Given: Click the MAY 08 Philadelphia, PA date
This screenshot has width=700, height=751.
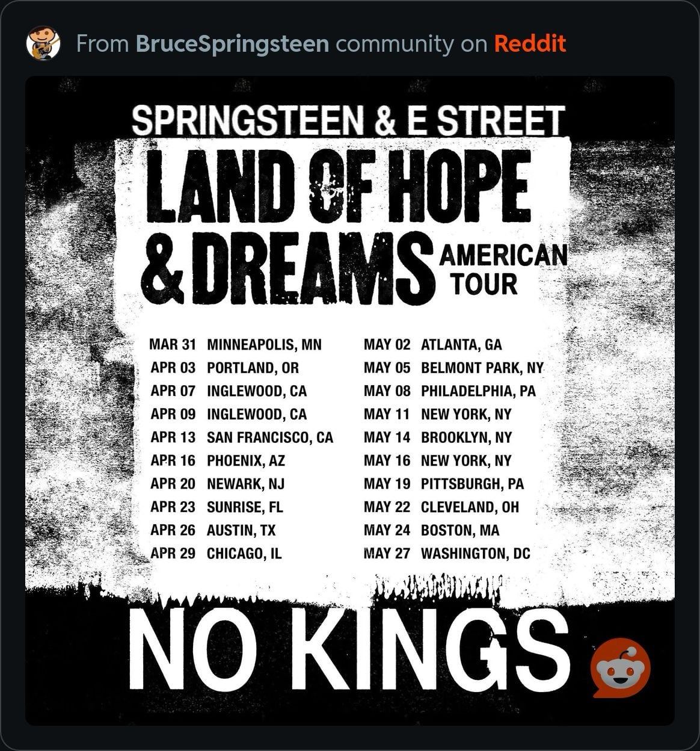Looking at the screenshot, I should tap(449, 391).
